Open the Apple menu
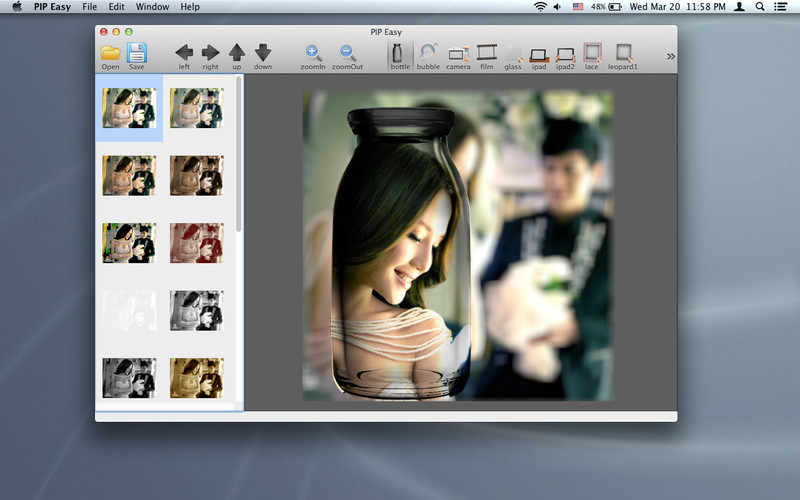This screenshot has width=800, height=500. tap(17, 7)
